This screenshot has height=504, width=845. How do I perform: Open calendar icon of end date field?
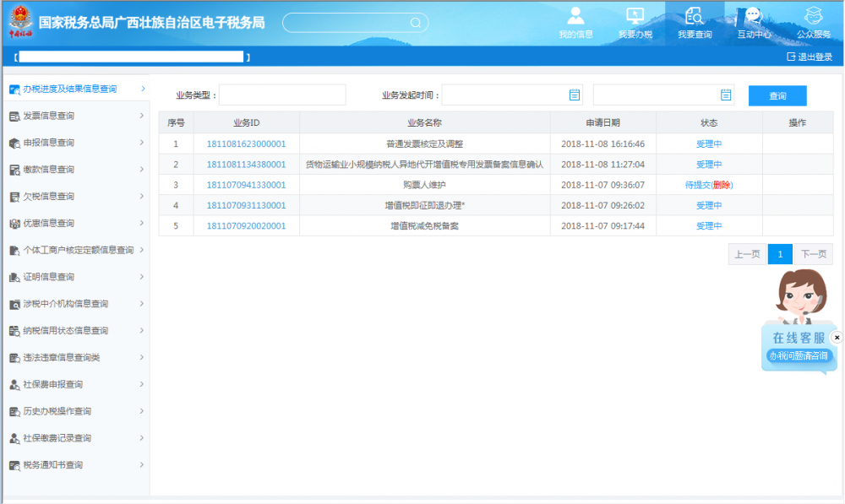pyautogui.click(x=725, y=95)
